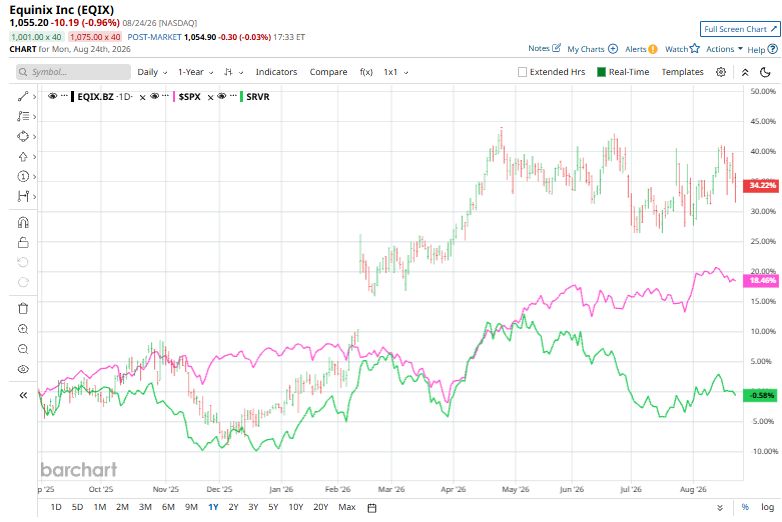This screenshot has width=782, height=522.
Task: Click the redo arrow icon
Action: pyautogui.click(x=23, y=282)
